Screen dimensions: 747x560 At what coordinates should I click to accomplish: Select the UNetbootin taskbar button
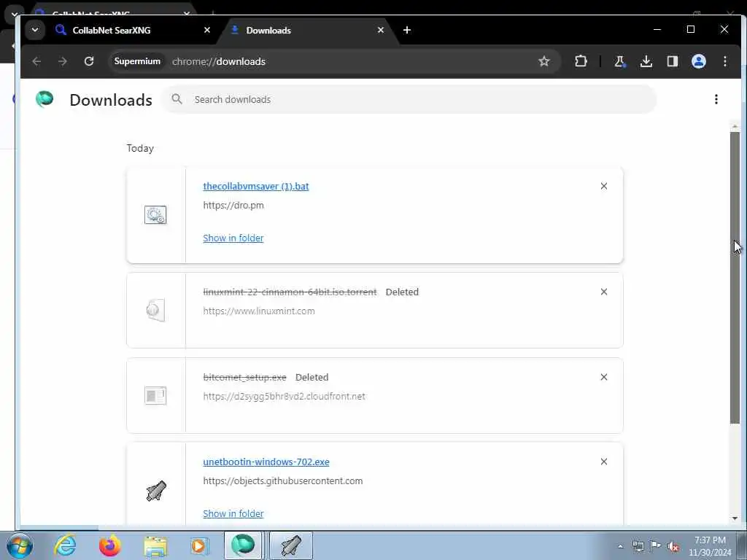pos(291,545)
